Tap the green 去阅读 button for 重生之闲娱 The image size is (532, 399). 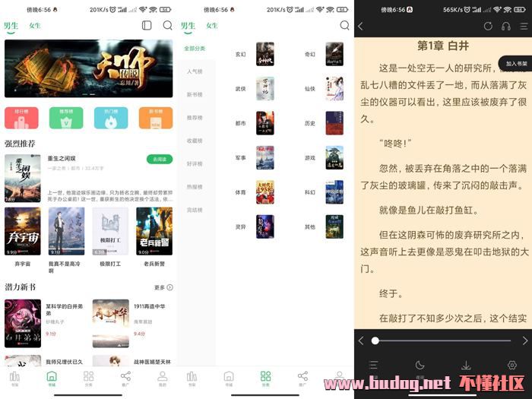coord(160,159)
